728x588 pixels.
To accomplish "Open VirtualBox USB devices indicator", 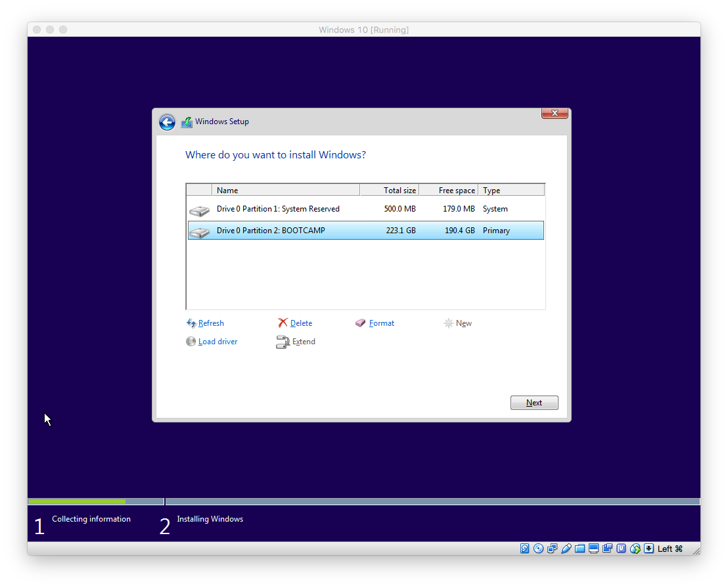I will tap(566, 549).
